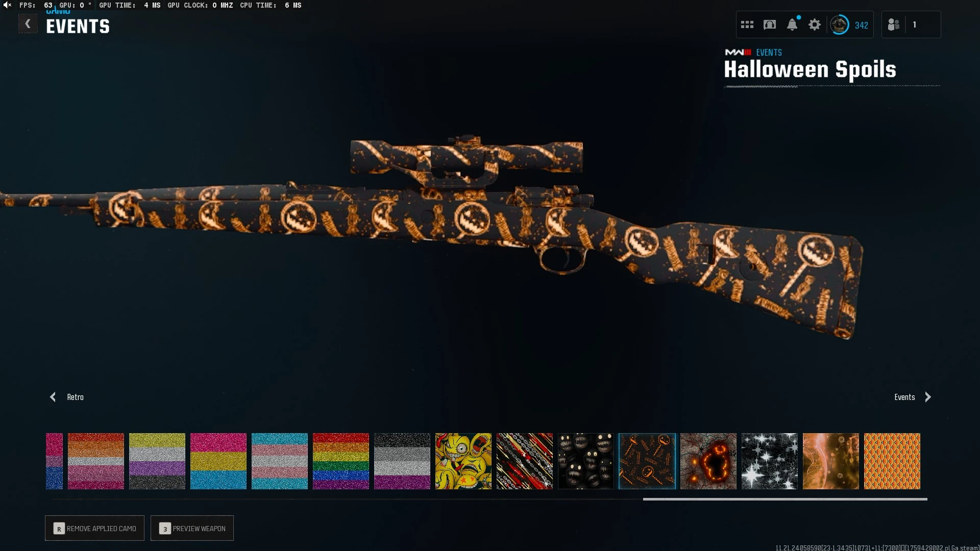This screenshot has width=980, height=551.
Task: Select the glowing orange cracks camo
Action: click(708, 461)
